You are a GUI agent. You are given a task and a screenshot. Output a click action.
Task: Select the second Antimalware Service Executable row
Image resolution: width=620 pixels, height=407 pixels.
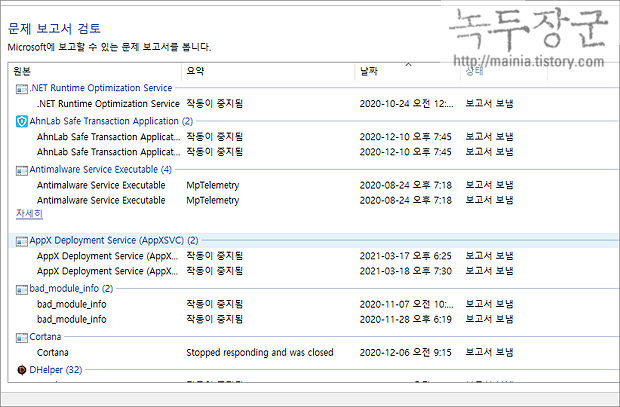313,200
